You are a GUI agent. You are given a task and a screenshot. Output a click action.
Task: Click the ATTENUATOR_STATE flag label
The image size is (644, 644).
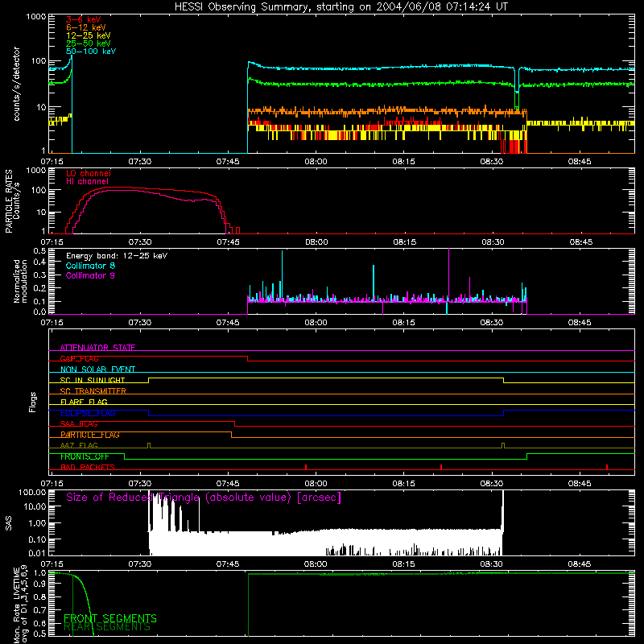coord(97,348)
